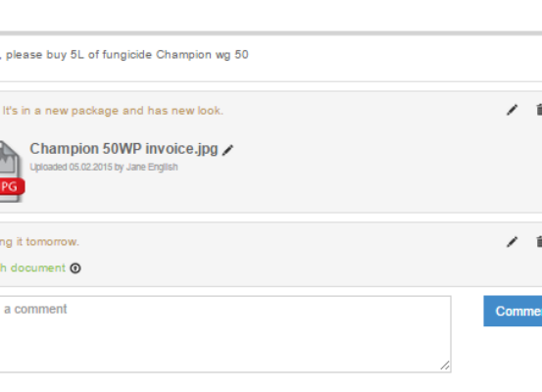The image size is (542, 392).
Task: Delete the "it tomorrow" comment via trash icon
Action: (x=538, y=242)
